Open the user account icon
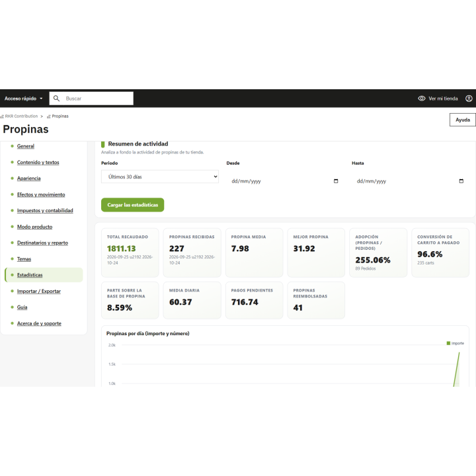 [x=469, y=99]
